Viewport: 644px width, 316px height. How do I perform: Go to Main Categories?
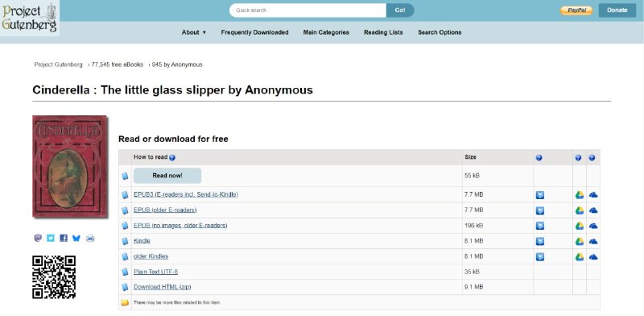click(x=326, y=32)
